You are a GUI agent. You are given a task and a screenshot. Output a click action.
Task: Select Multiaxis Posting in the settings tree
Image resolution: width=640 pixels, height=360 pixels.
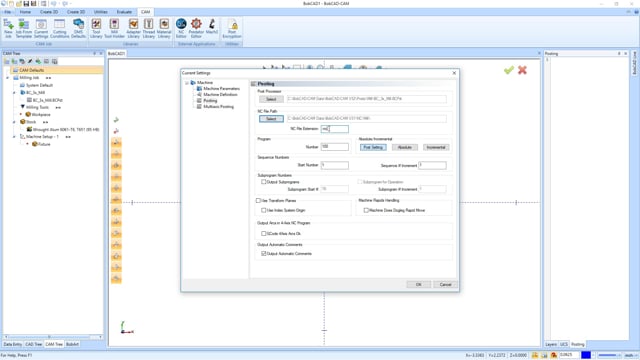[x=219, y=107]
